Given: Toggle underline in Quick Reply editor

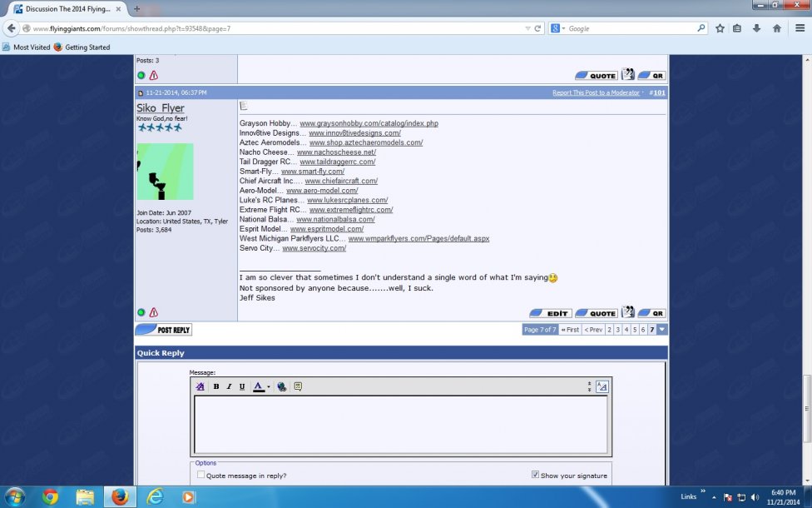Looking at the screenshot, I should [x=242, y=386].
